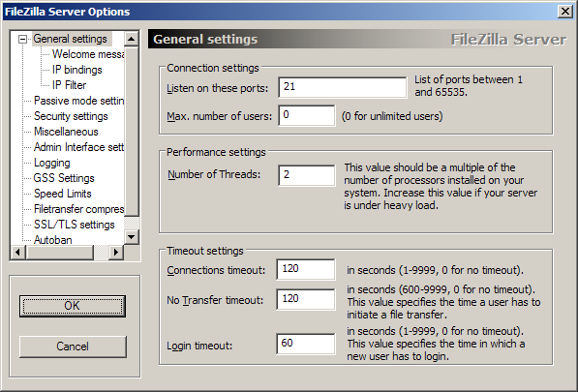Select SSL/TLS settings entry
The height and width of the screenshot is (392, 578).
pyautogui.click(x=75, y=225)
